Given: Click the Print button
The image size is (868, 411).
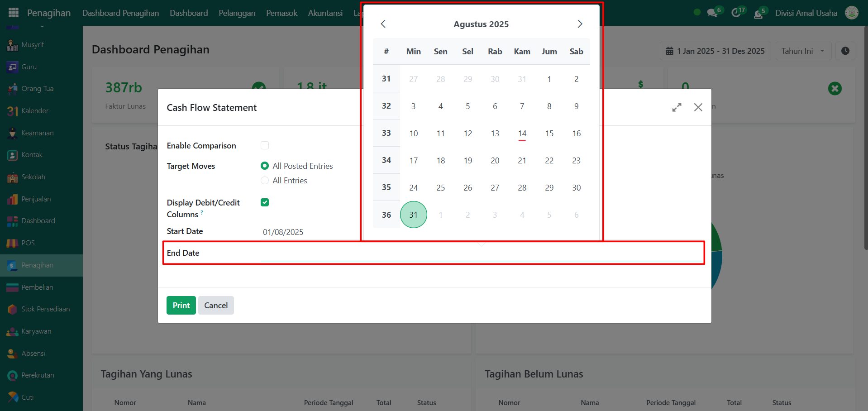Looking at the screenshot, I should tap(181, 306).
